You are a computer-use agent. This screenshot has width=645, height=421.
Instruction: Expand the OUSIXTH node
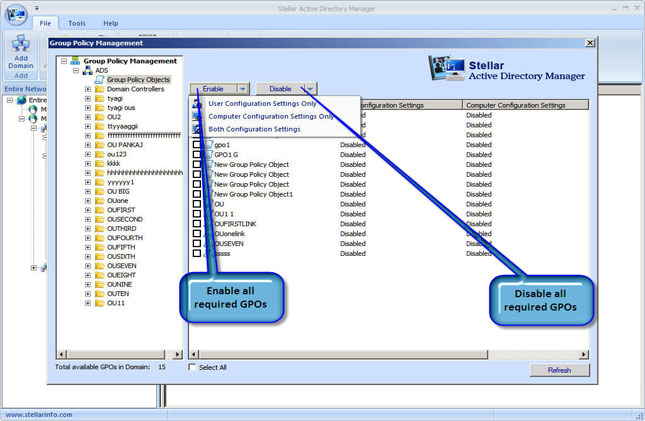pos(88,256)
